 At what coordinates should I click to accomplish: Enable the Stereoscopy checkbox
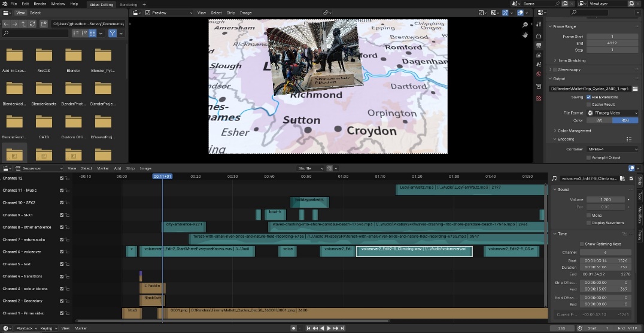pos(555,70)
